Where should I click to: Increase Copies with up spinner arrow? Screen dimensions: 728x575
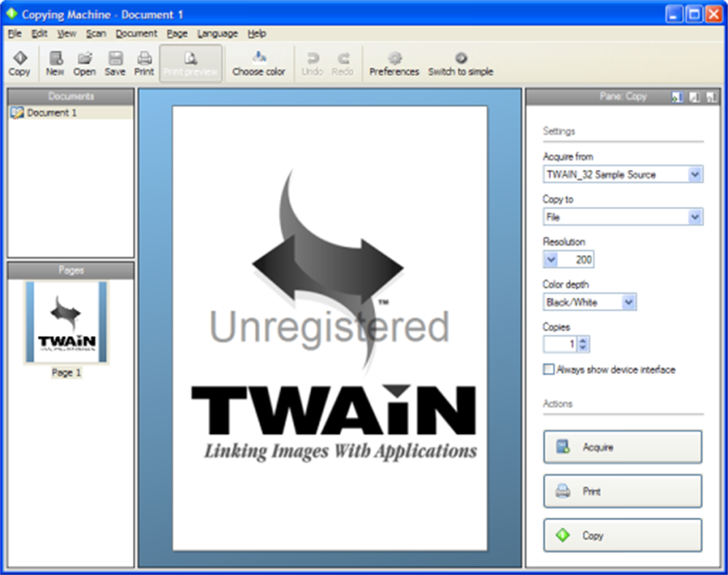point(583,340)
